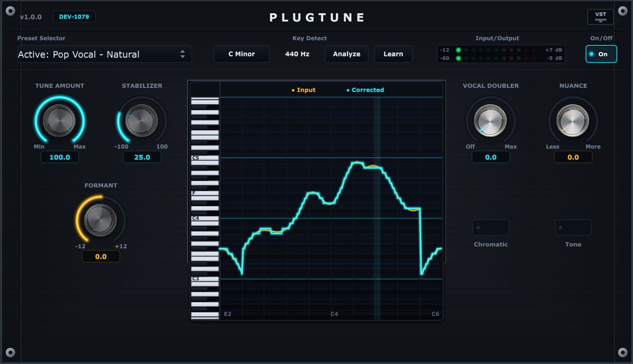This screenshot has height=364, width=633.
Task: Click the 440 Hz reference pitch value
Action: [297, 54]
